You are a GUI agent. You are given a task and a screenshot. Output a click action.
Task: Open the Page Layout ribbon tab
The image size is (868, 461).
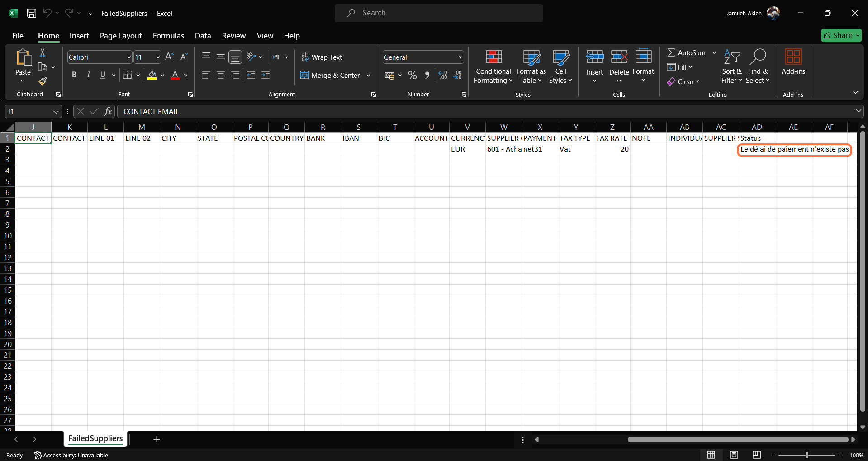pos(121,36)
